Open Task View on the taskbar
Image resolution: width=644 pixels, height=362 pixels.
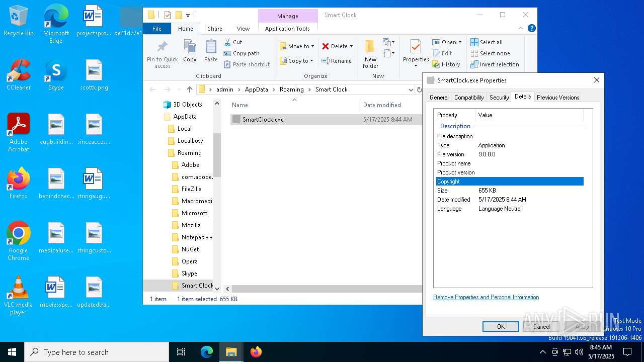pyautogui.click(x=181, y=352)
